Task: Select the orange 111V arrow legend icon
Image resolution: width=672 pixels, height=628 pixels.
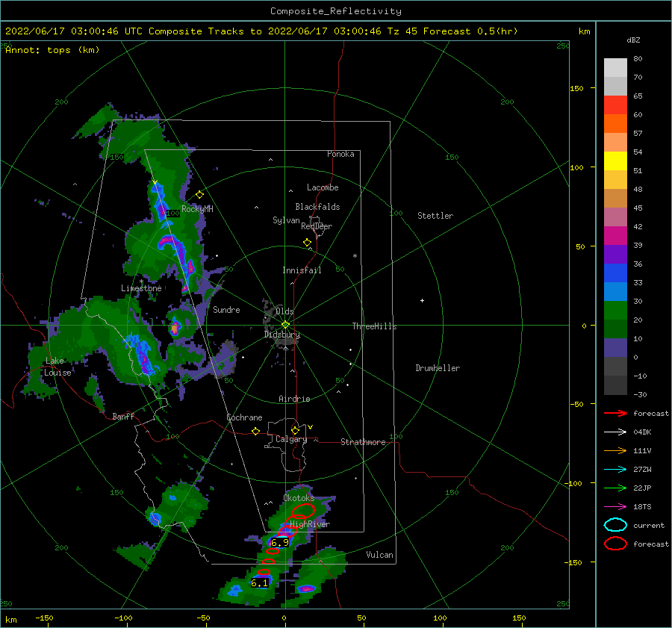Action: pyautogui.click(x=615, y=450)
